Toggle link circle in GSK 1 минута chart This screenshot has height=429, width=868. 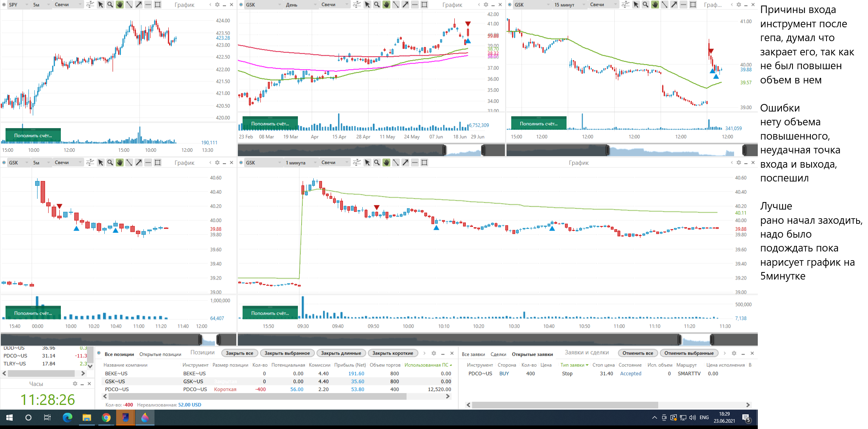pyautogui.click(x=241, y=163)
